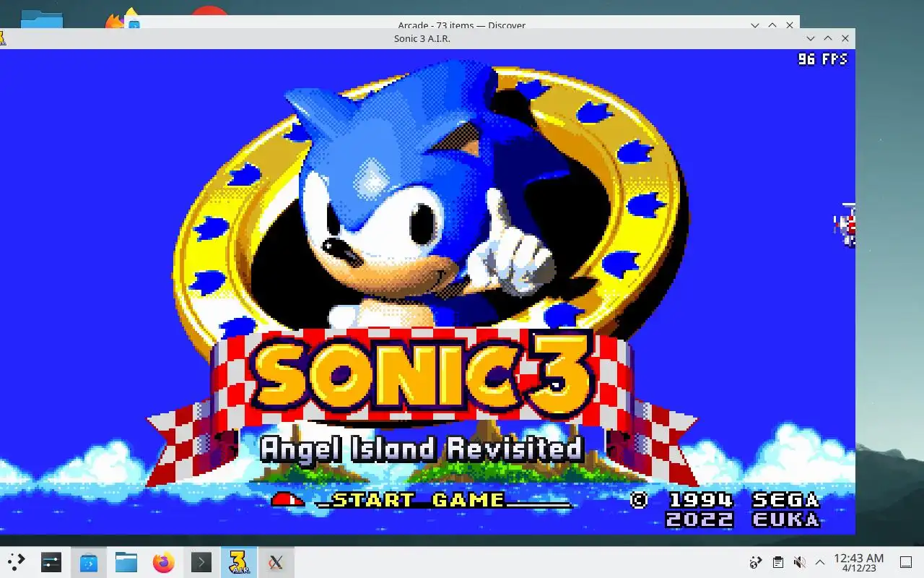This screenshot has width=924, height=578.
Task: Launch Firefox from the taskbar
Action: pyautogui.click(x=164, y=562)
